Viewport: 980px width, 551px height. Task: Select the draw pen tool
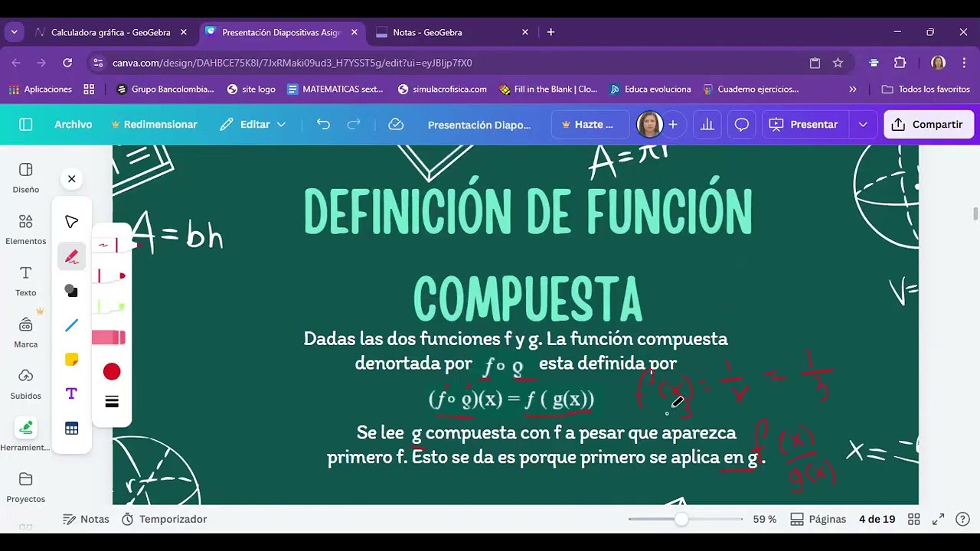pos(71,256)
